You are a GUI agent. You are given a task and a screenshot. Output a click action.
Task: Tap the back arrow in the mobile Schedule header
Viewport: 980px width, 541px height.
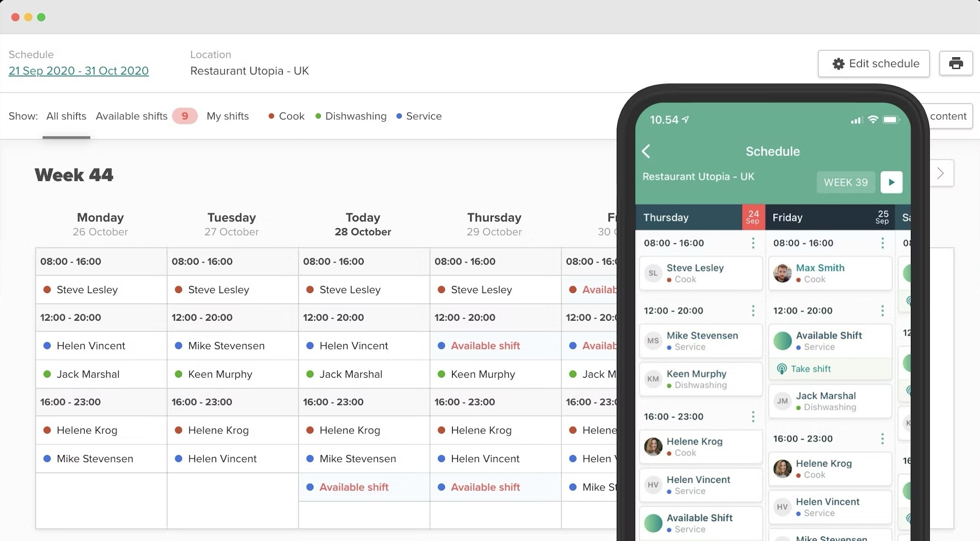(646, 152)
